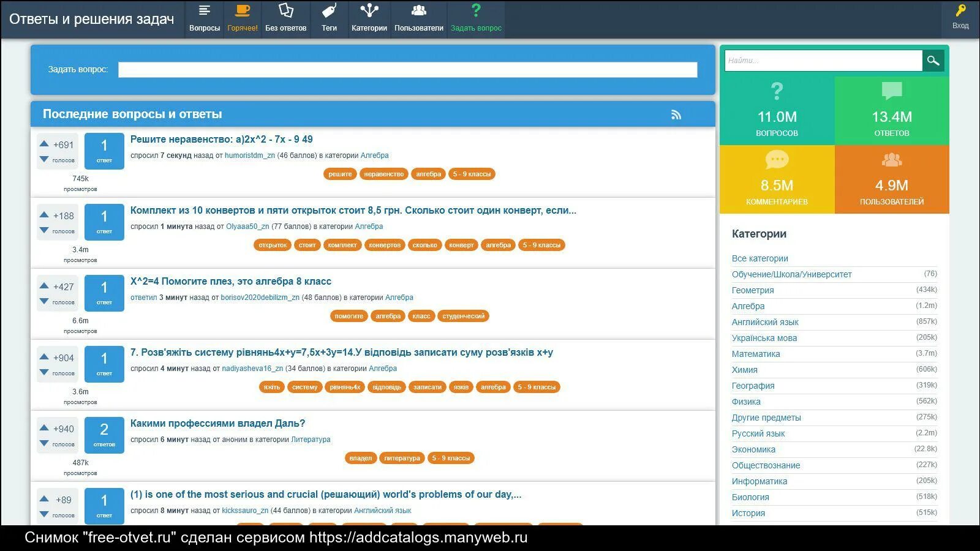Image resolution: width=980 pixels, height=551 pixels.
Task: Open question Комплект из 10 конвертов
Action: point(353,211)
